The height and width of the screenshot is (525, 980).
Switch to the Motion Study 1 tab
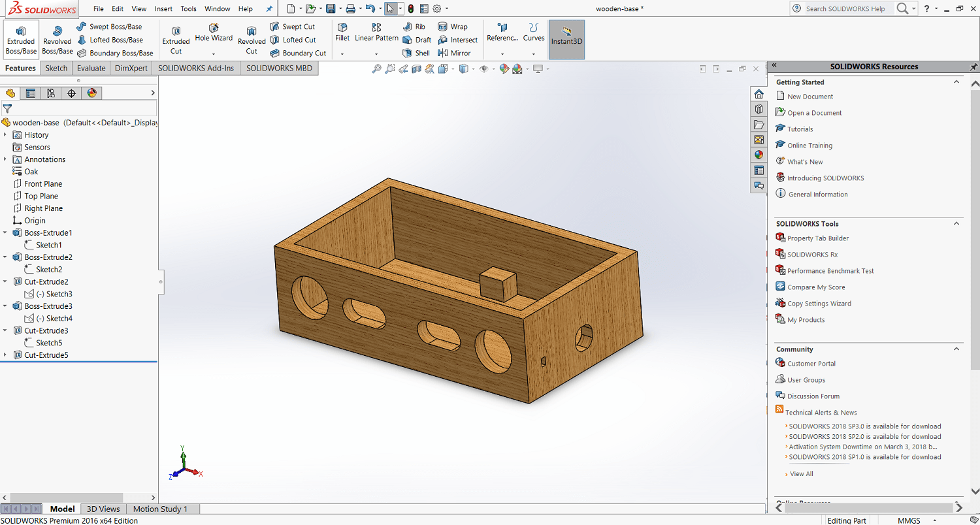pyautogui.click(x=160, y=509)
